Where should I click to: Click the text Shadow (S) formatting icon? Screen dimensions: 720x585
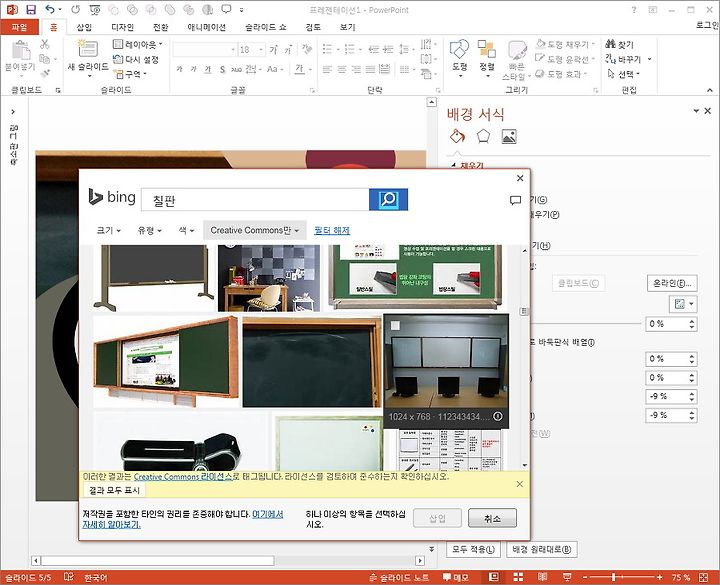222,69
